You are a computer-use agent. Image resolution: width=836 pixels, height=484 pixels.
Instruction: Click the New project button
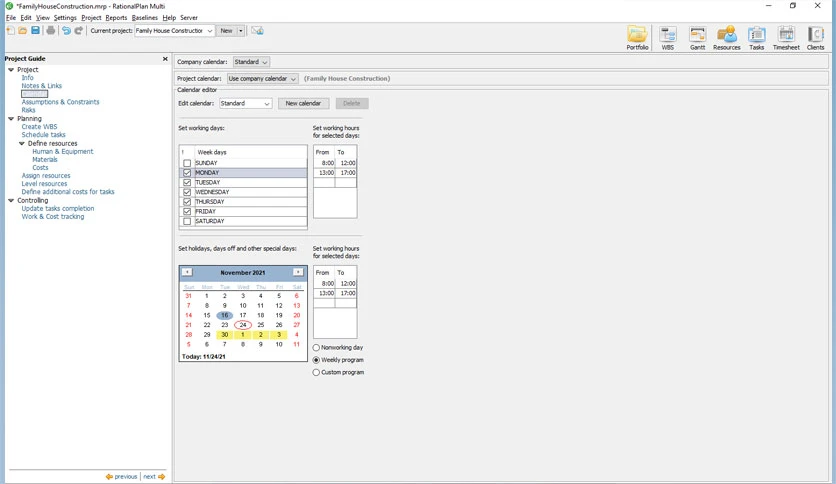click(x=227, y=30)
